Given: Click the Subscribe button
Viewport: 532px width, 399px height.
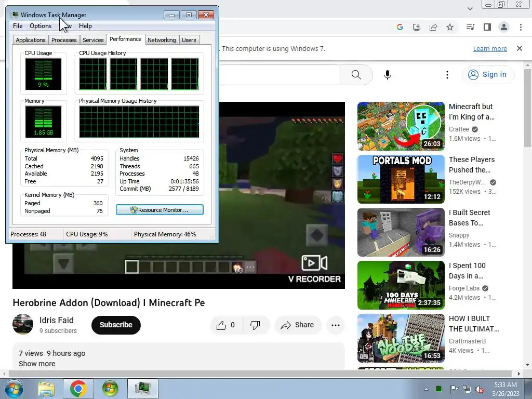Looking at the screenshot, I should [x=116, y=325].
